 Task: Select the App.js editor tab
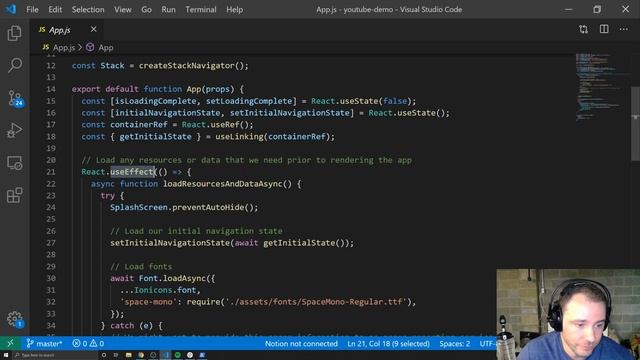pos(67,29)
